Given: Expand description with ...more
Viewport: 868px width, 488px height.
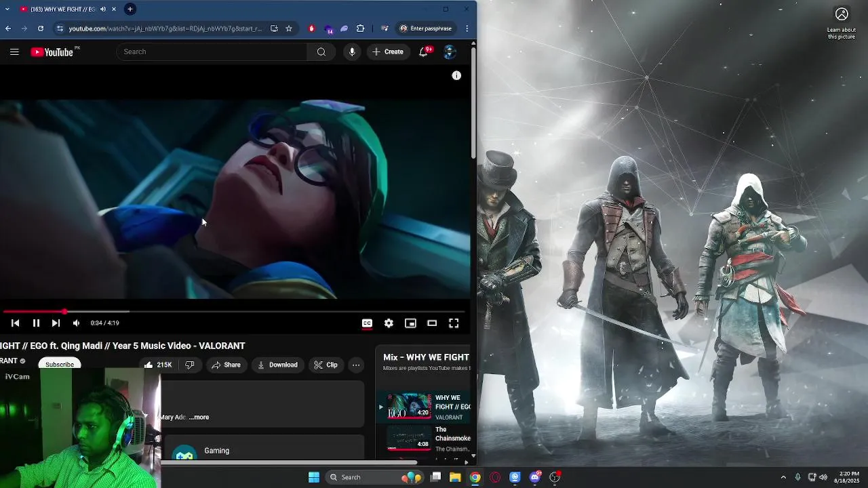Looking at the screenshot, I should [x=199, y=417].
